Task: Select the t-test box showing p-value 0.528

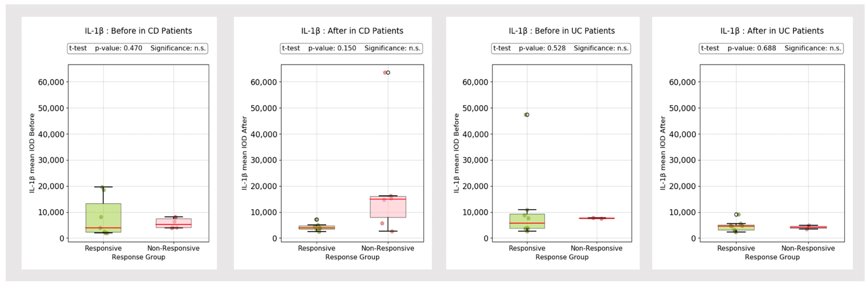Action: (x=561, y=48)
